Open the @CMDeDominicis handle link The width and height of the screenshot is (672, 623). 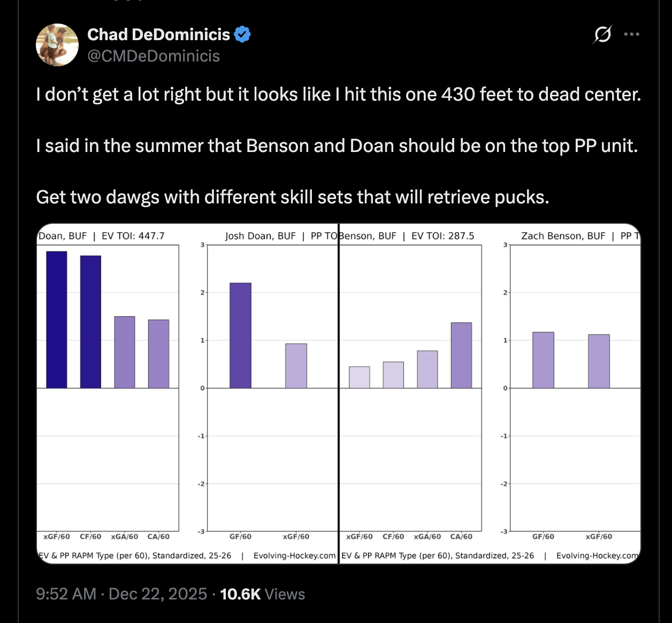pos(154,56)
